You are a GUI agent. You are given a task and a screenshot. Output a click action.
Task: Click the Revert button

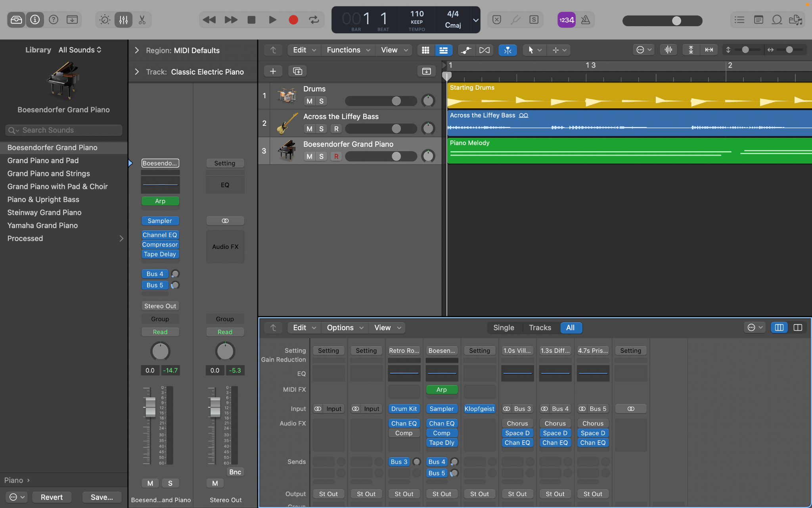click(52, 497)
